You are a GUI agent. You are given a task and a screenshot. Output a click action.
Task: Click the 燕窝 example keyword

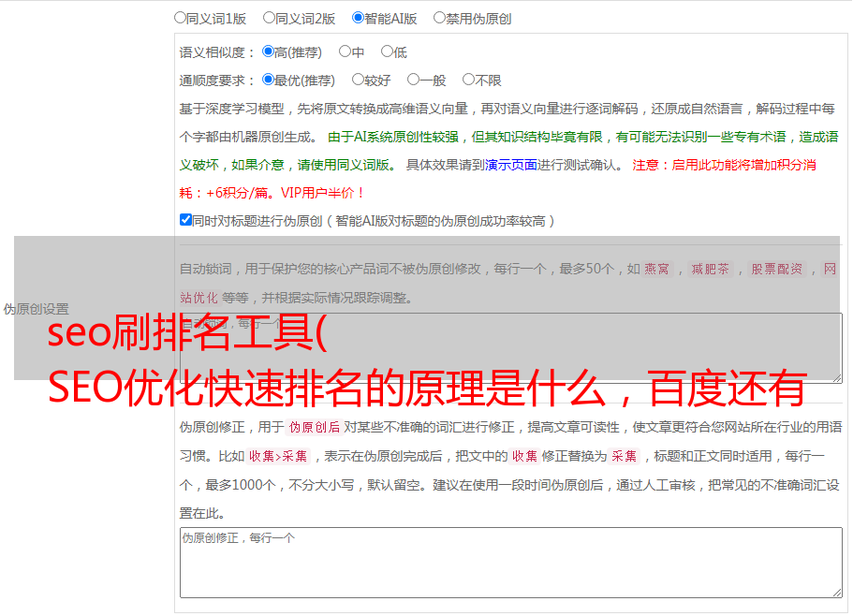pos(656,269)
